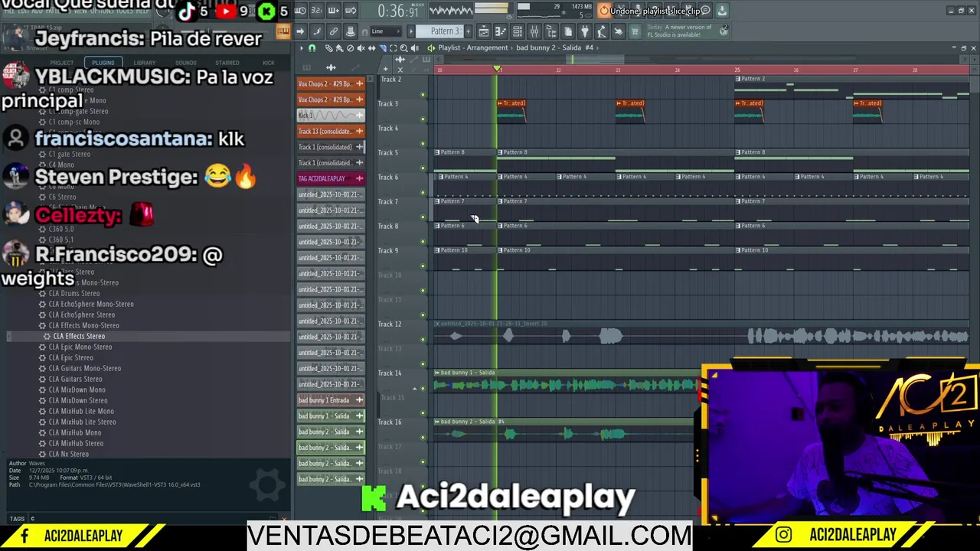Switch browser to the STARRED tab
This screenshot has height=551, width=980.
pyautogui.click(x=227, y=63)
